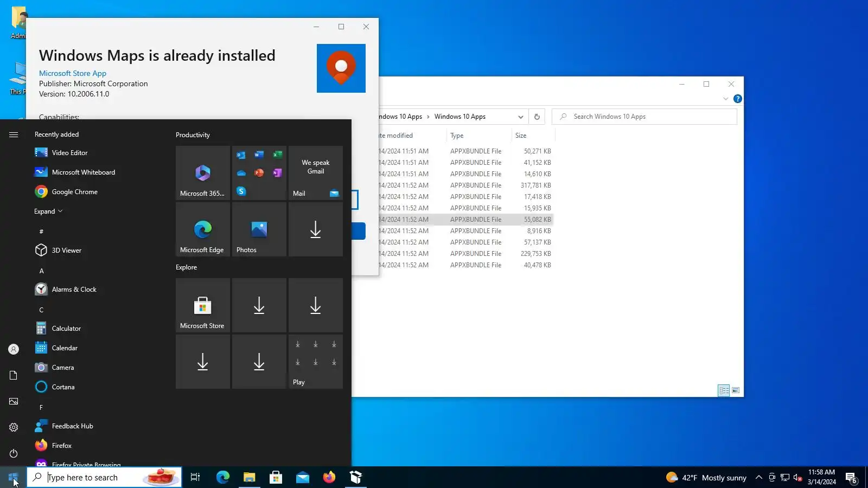This screenshot has height=488, width=868.
Task: Open the Photos tile
Action: point(259,229)
